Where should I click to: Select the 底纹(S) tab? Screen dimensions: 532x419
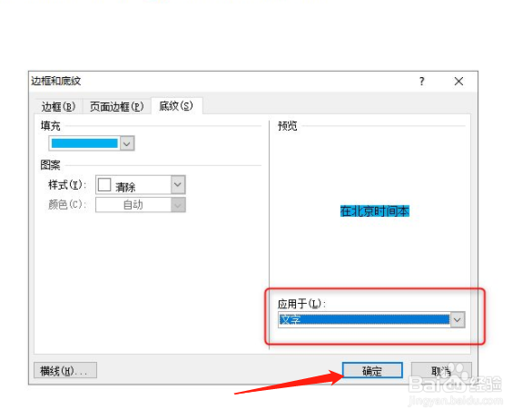pyautogui.click(x=176, y=106)
